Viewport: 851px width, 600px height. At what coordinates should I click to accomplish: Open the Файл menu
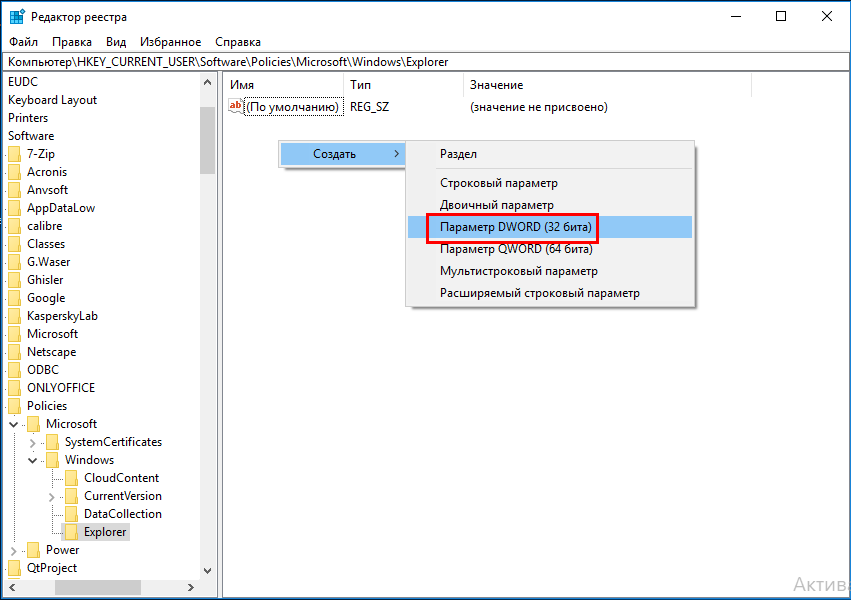click(x=23, y=42)
